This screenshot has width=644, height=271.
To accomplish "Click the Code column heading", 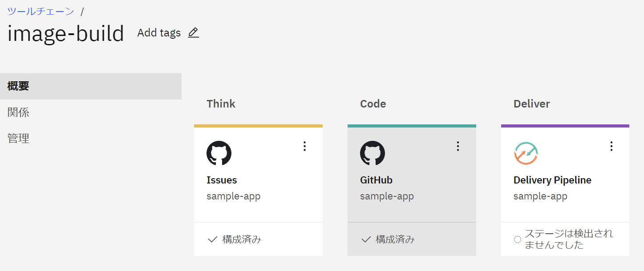I will [373, 104].
